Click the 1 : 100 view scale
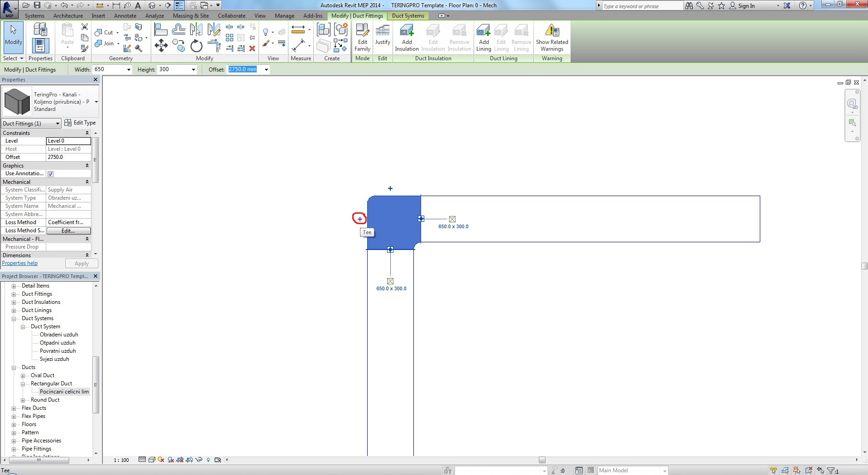The height and width of the screenshot is (475, 868). tap(121, 460)
